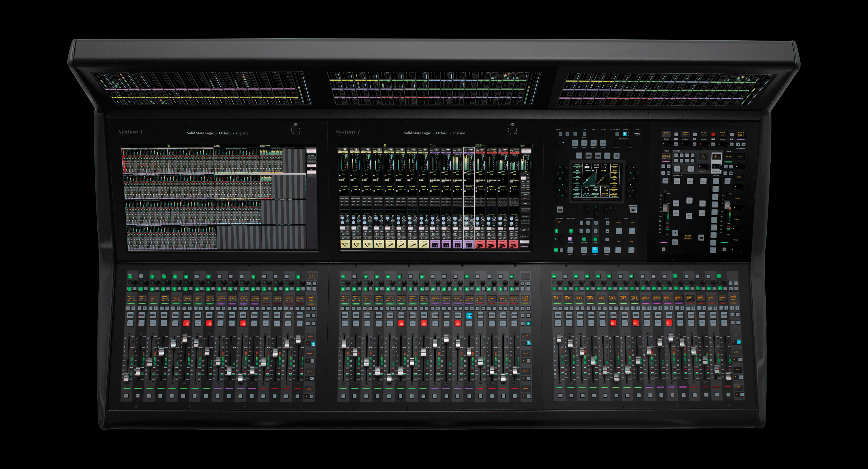
Task: Click the save disk icon atop center touchscreen
Action: 385,146
